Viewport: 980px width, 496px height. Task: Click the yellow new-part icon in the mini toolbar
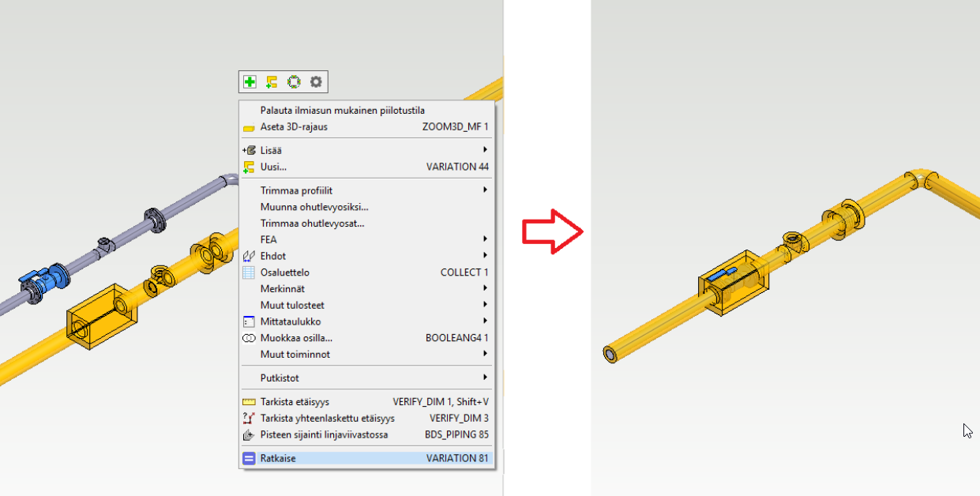[x=272, y=81]
